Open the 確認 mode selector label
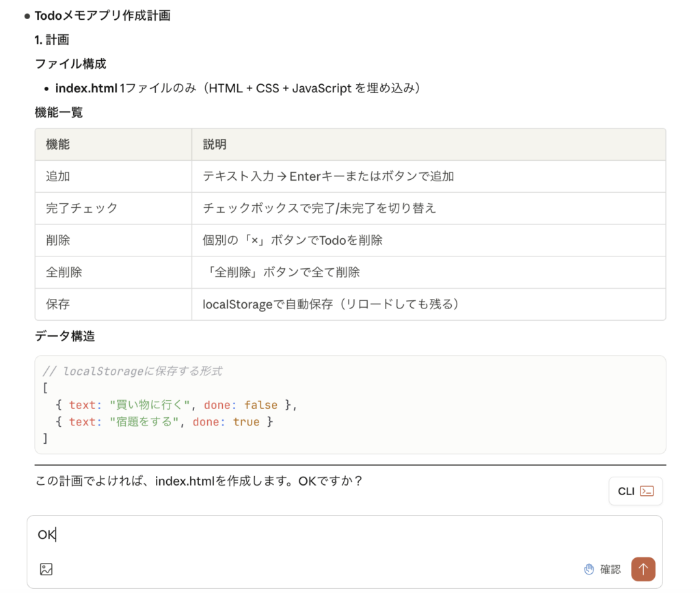The height and width of the screenshot is (593, 700). pyautogui.click(x=610, y=569)
